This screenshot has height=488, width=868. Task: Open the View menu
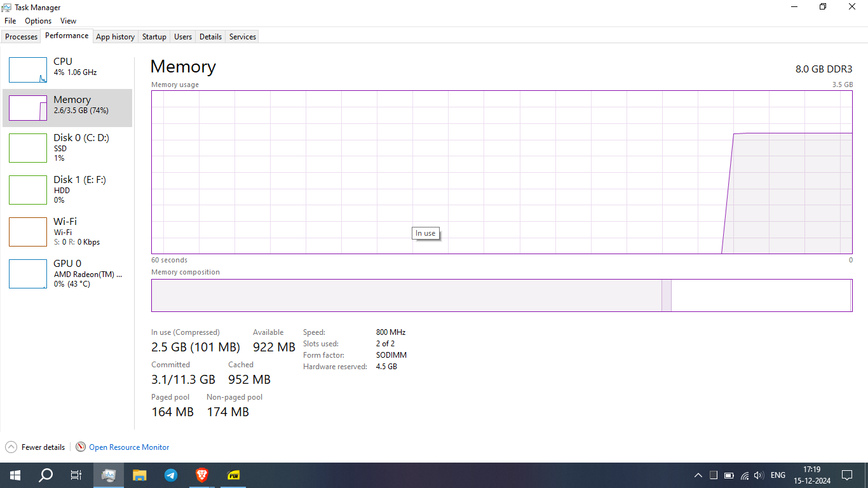[68, 20]
